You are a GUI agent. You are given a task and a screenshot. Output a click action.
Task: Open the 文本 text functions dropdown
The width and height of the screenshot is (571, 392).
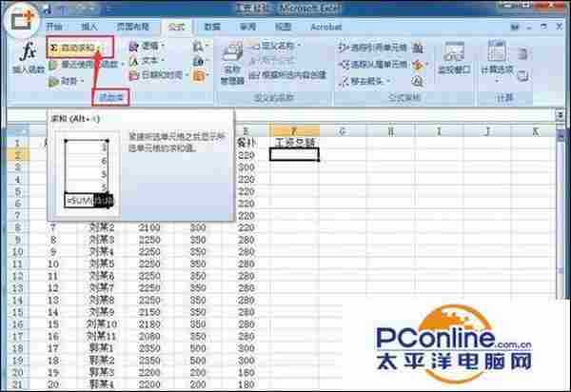pos(147,61)
